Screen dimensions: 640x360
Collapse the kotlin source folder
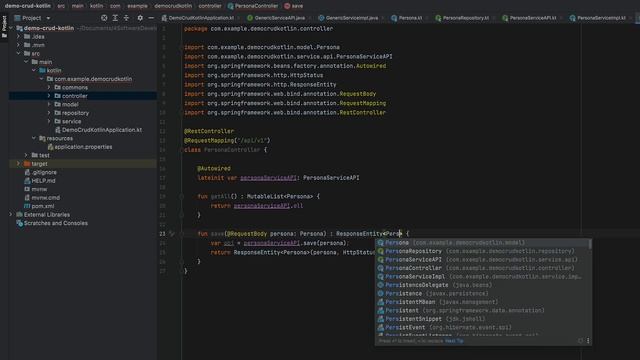[34, 71]
